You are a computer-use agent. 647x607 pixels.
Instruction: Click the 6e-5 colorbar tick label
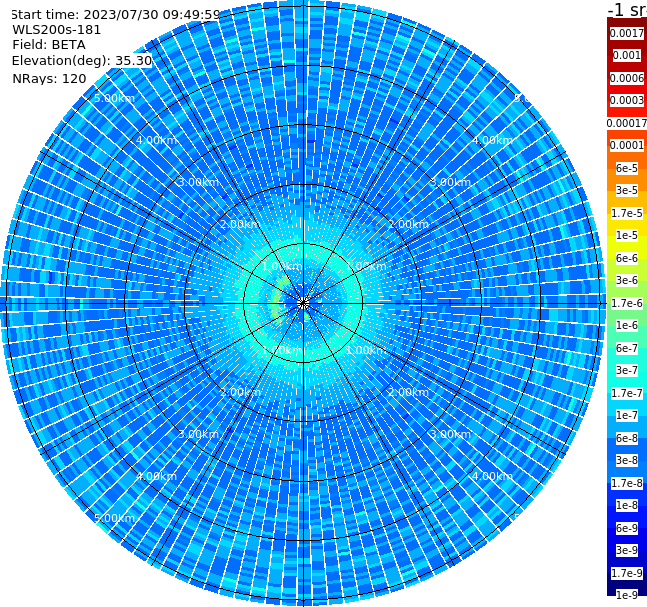[x=627, y=168]
